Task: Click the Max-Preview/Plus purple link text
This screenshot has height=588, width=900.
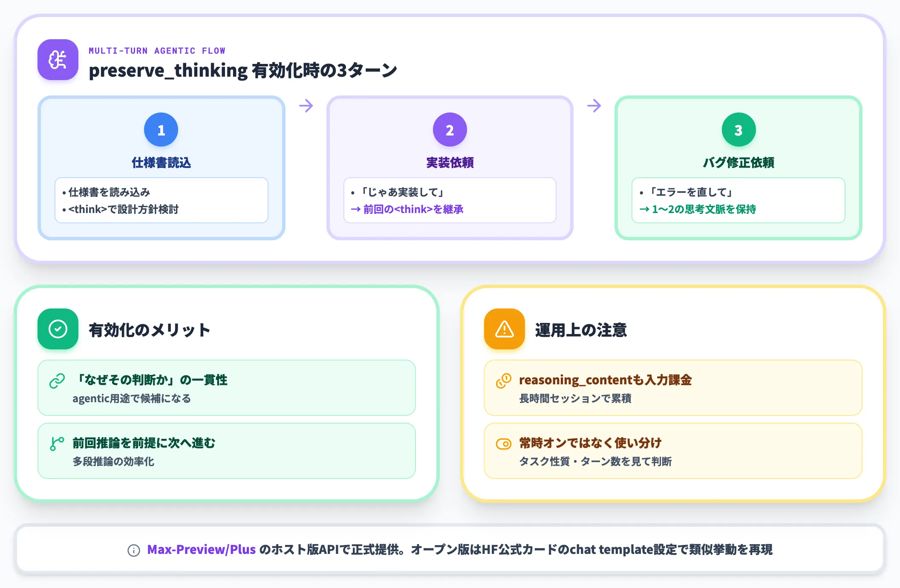Action: click(x=202, y=550)
